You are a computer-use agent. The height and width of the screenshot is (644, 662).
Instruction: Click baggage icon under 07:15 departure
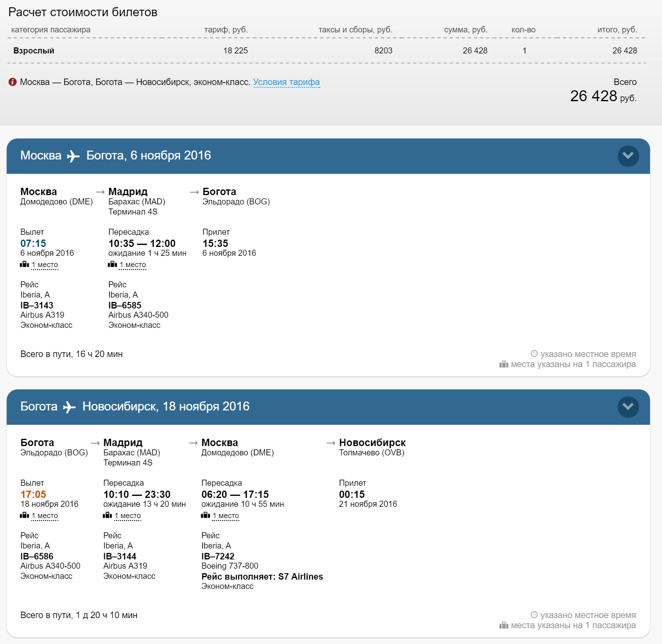point(24,264)
